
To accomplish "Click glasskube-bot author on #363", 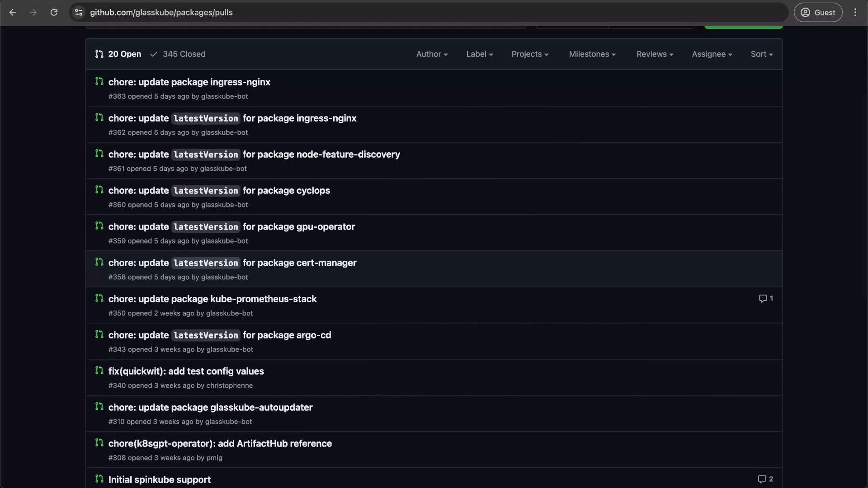I will tap(224, 96).
